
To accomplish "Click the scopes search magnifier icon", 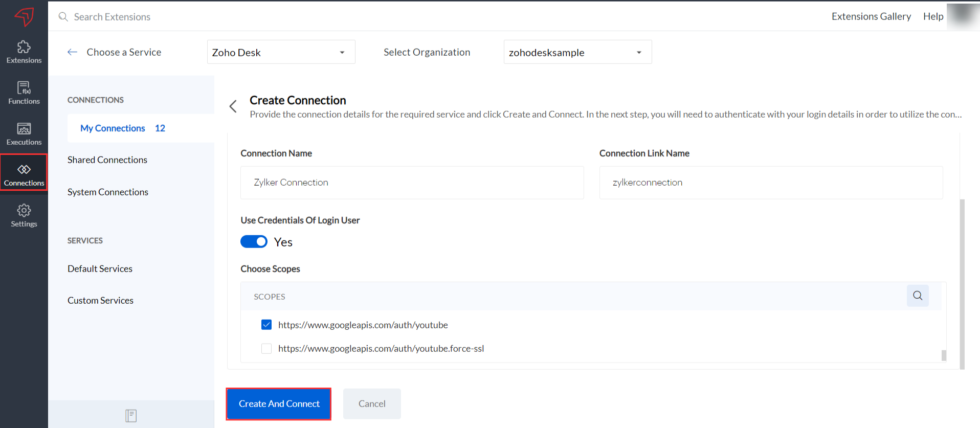I will 918,296.
